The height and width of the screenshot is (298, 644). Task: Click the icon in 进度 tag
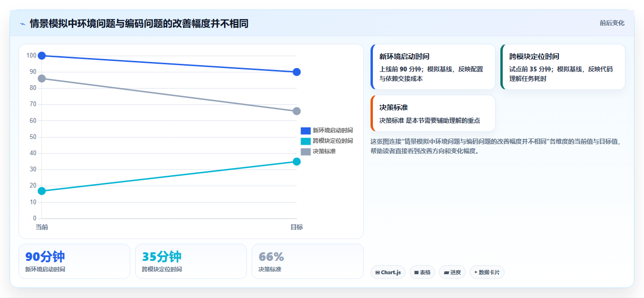446,273
